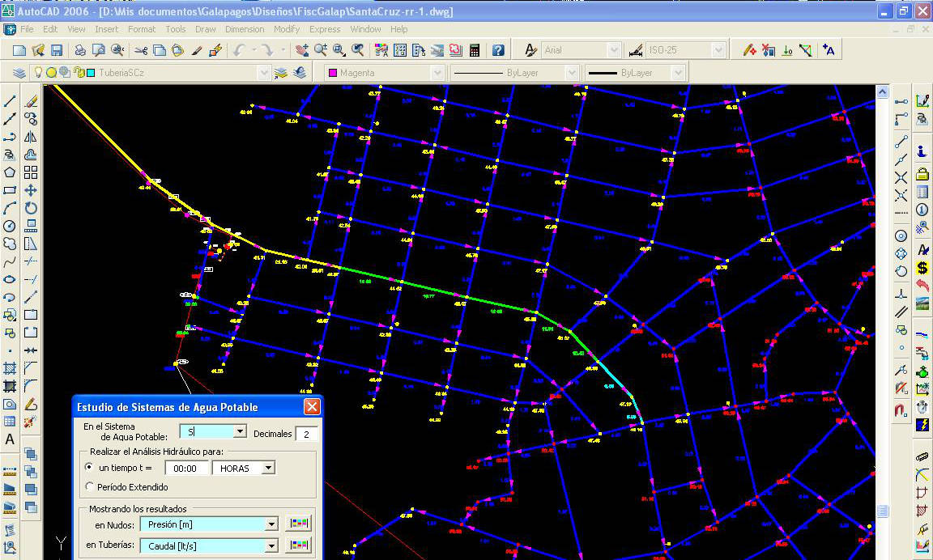Click the Save icon in the toolbar
The height and width of the screenshot is (560, 933).
pyautogui.click(x=57, y=50)
